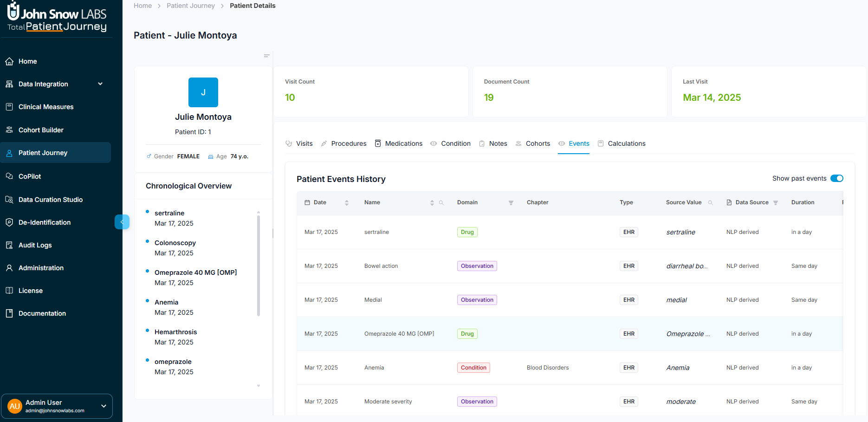Switch to the Medications tab
Viewport: 868px width, 422px height.
pos(403,143)
